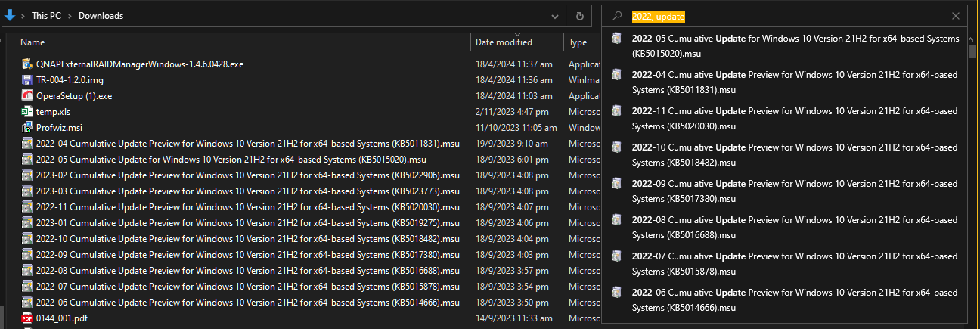The image size is (980, 329).
Task: Select the 2022-09 KB5017380 search suggestion
Action: click(x=784, y=191)
